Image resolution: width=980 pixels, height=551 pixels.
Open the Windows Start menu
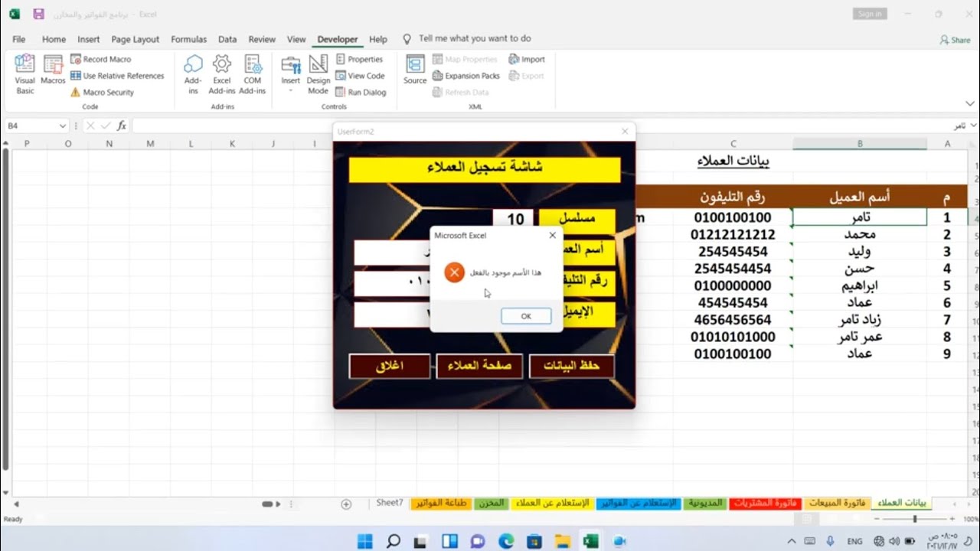[365, 542]
